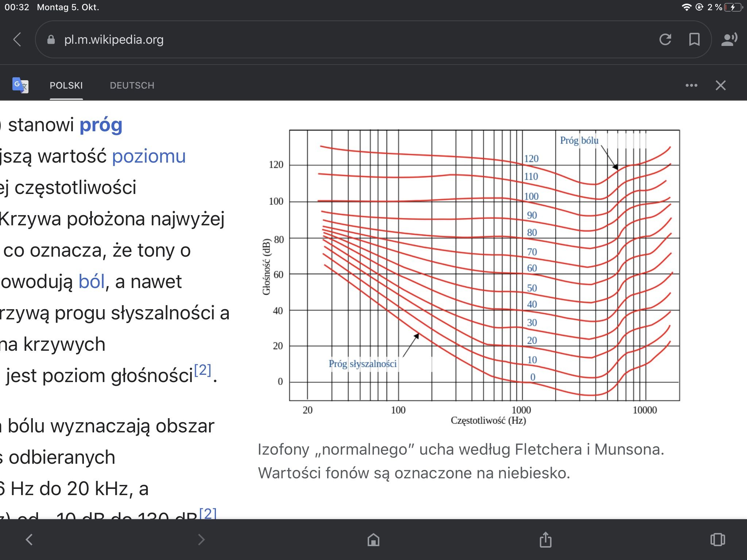The width and height of the screenshot is (747, 560).
Task: Open footnote reference [2] after głośności
Action: click(202, 370)
